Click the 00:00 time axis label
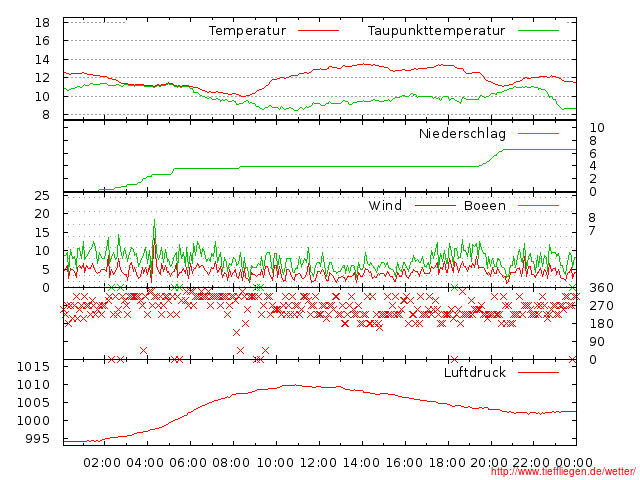 (x=574, y=463)
